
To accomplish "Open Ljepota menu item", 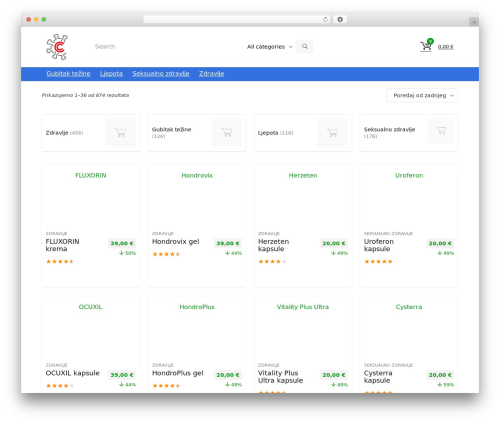I will coord(111,74).
